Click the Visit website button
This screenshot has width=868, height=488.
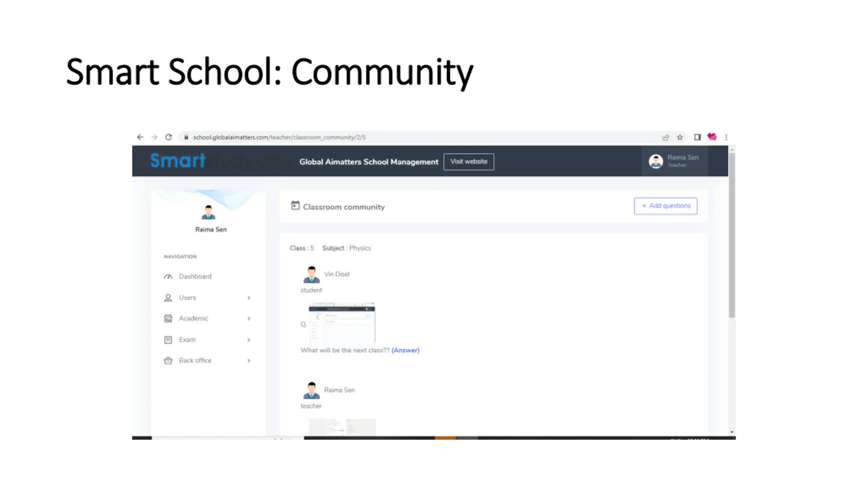pyautogui.click(x=469, y=162)
